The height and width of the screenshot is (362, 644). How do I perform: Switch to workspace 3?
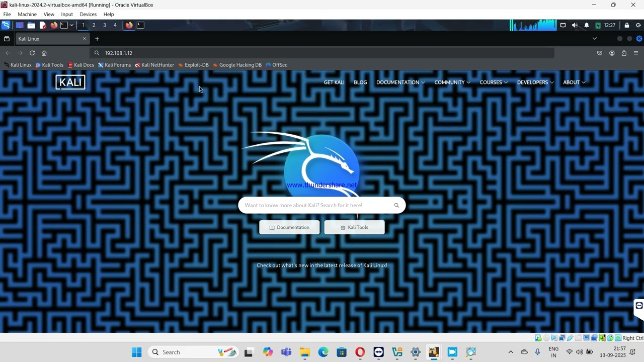105,25
